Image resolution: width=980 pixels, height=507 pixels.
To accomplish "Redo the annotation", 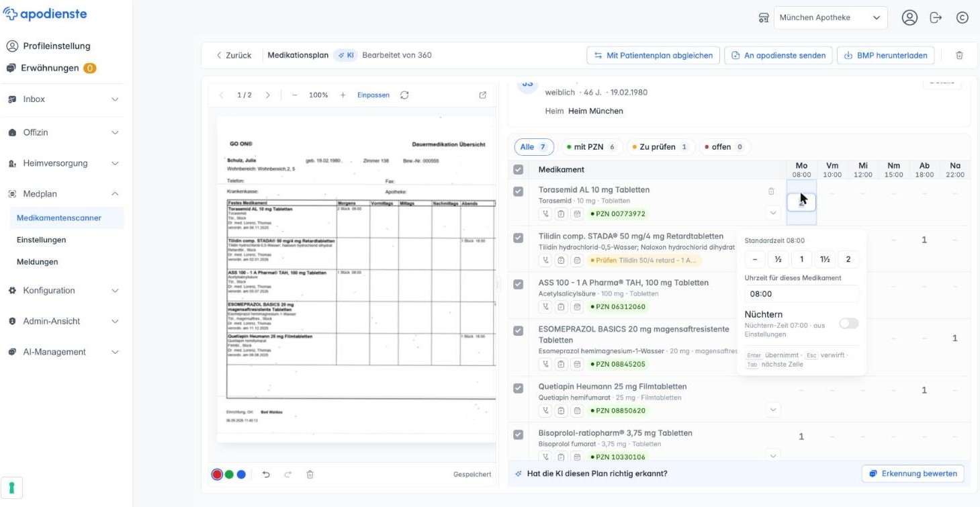I will point(288,474).
